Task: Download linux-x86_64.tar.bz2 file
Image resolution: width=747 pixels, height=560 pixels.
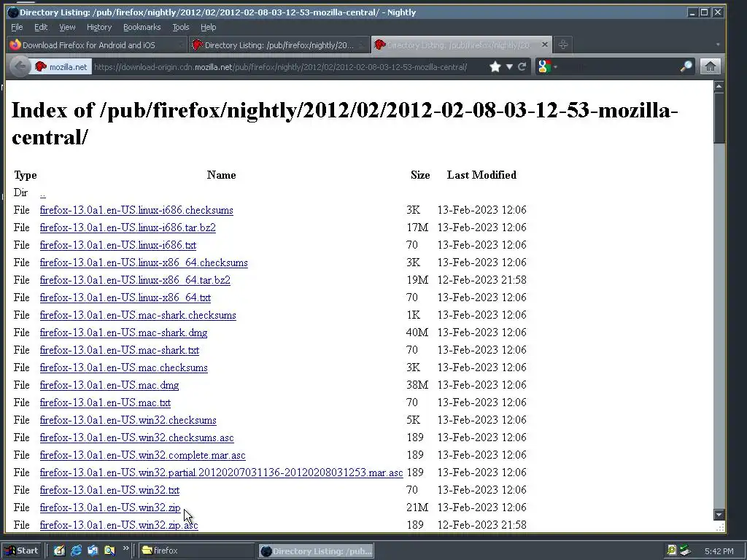Action: pyautogui.click(x=135, y=280)
